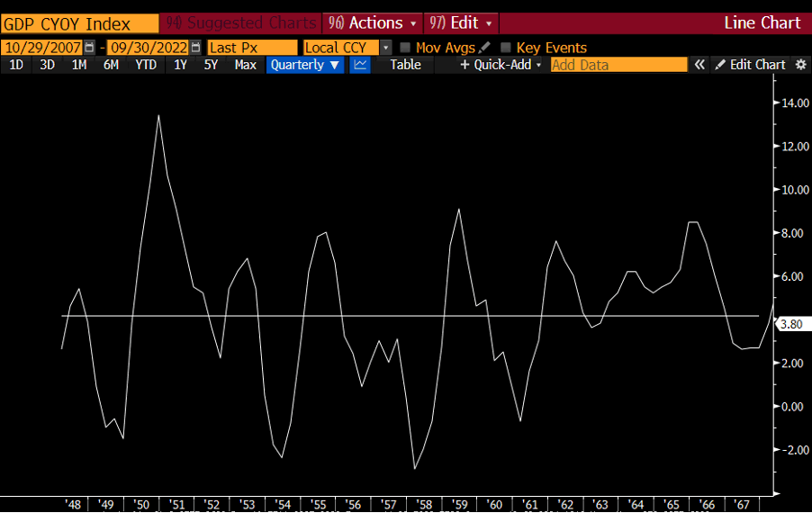Select the 5Y time range
The height and width of the screenshot is (513, 812).
point(211,65)
